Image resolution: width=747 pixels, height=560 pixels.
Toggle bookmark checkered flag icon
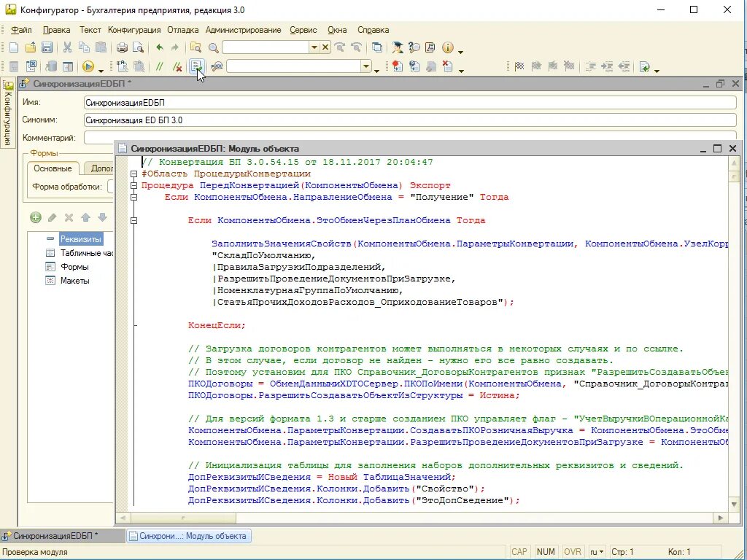[519, 66]
